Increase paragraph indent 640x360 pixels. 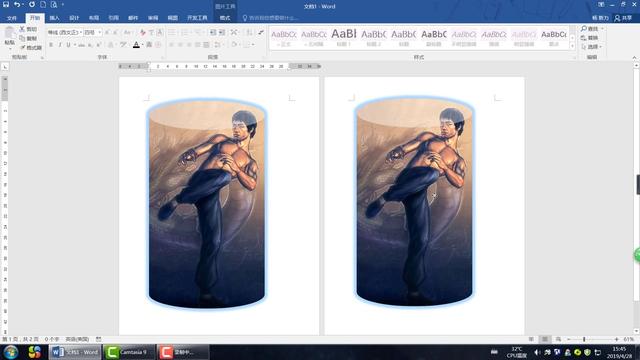(222, 32)
